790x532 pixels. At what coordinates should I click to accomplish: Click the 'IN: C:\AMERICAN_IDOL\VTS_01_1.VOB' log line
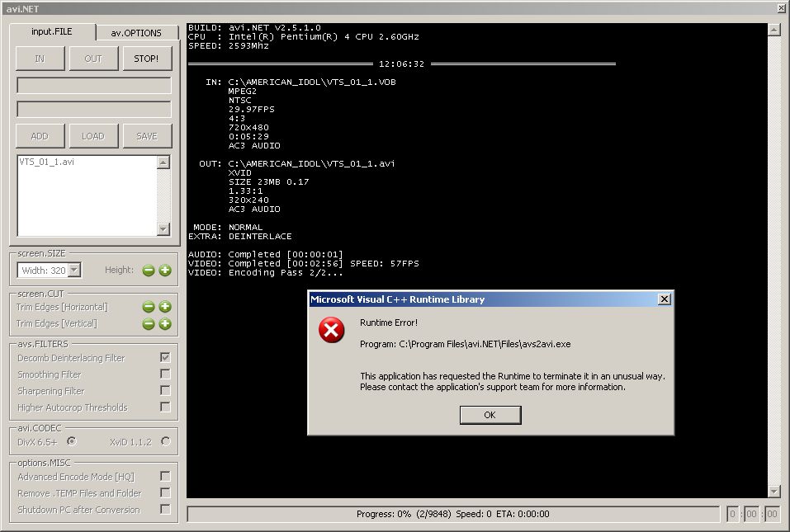(300, 82)
